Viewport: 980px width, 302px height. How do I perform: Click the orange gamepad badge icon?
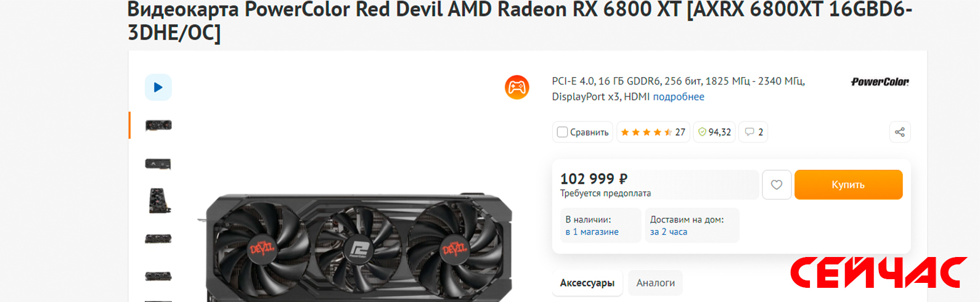(517, 88)
